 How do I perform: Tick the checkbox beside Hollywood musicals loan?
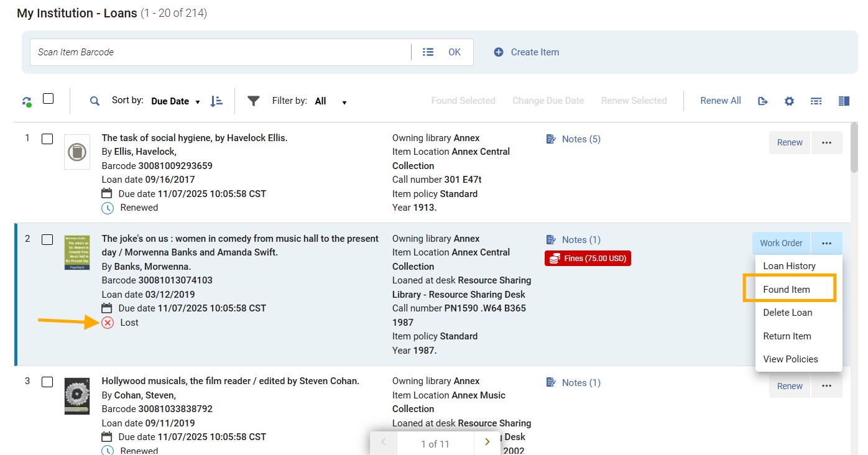point(47,382)
